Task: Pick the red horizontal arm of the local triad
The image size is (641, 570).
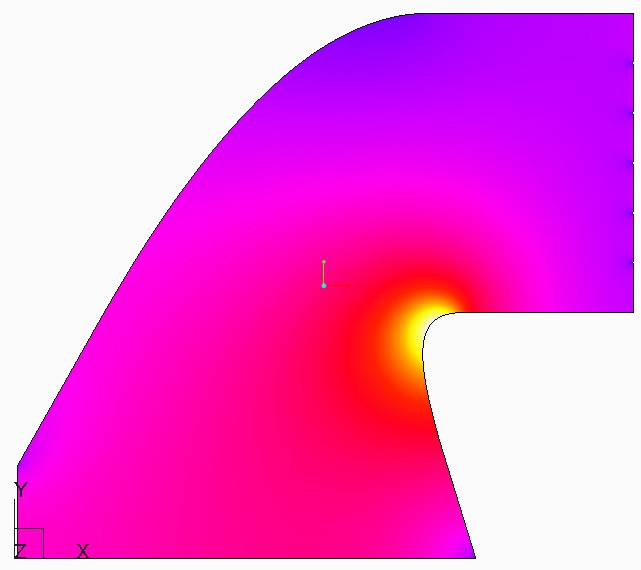Action: tap(338, 285)
